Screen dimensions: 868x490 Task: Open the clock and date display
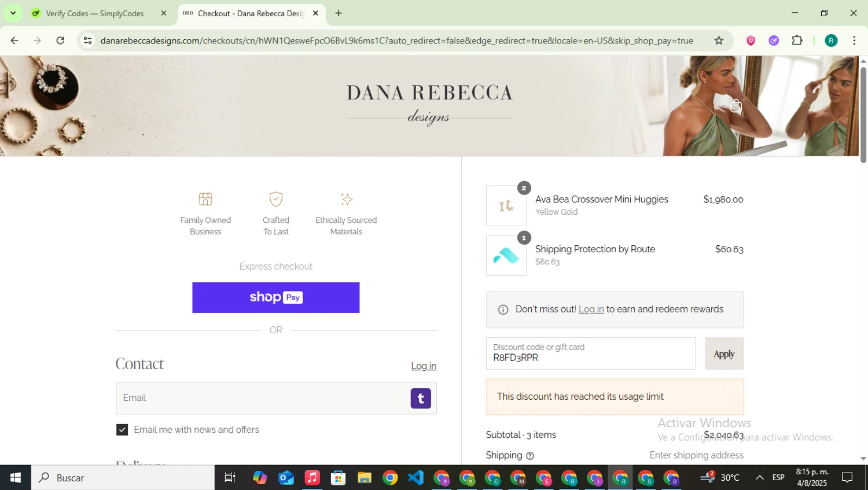pos(812,477)
